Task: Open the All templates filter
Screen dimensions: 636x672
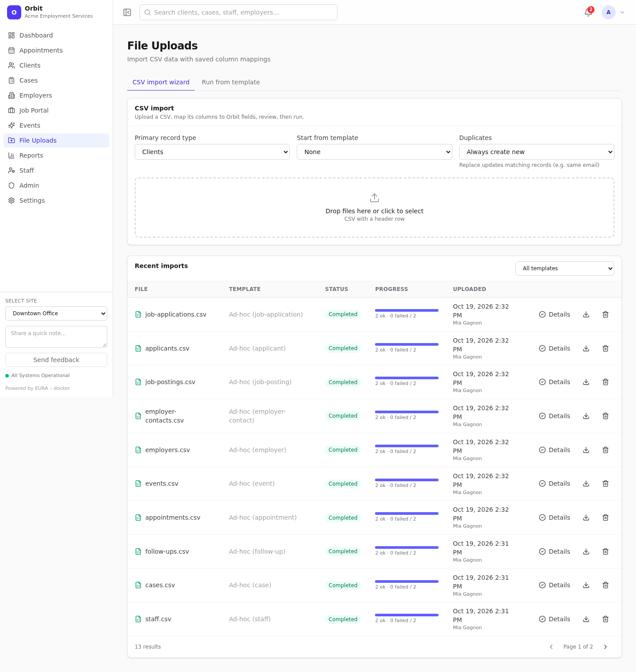Action: pos(565,268)
